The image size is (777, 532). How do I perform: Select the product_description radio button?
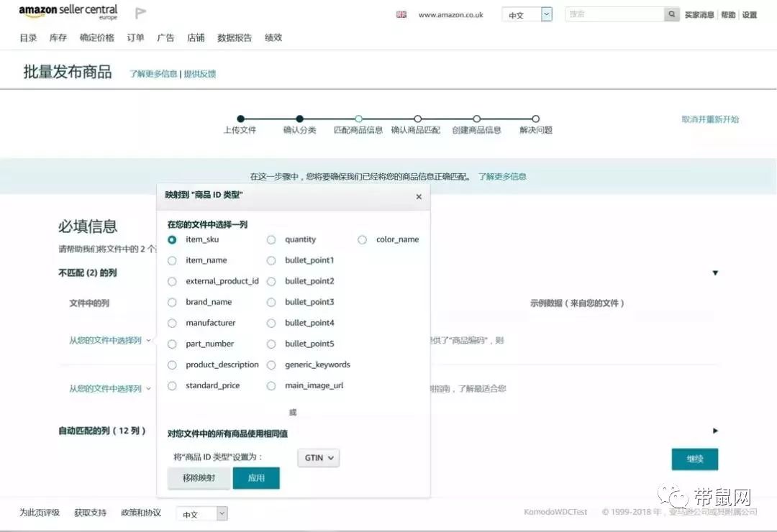(x=172, y=365)
